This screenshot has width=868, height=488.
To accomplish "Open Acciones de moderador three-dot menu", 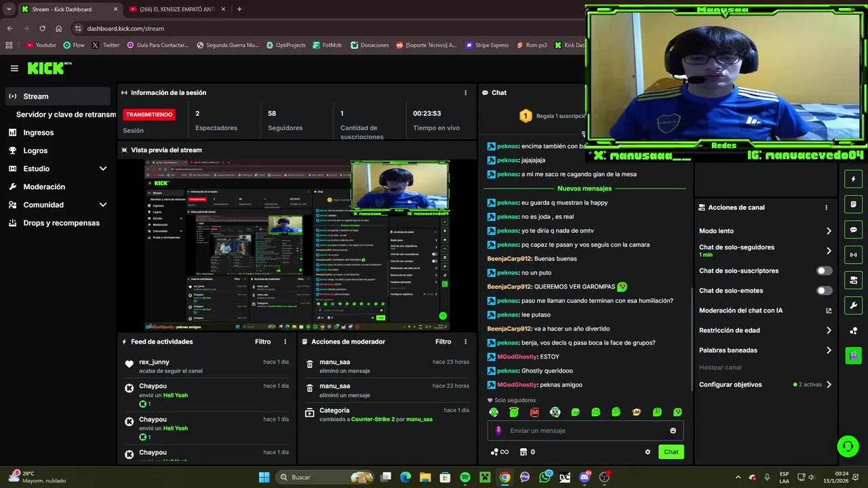I will pyautogui.click(x=465, y=342).
